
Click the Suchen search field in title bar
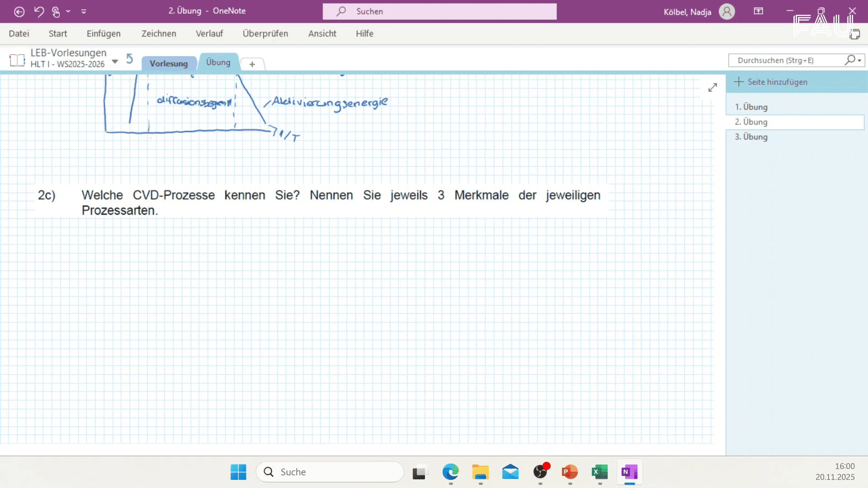click(439, 11)
